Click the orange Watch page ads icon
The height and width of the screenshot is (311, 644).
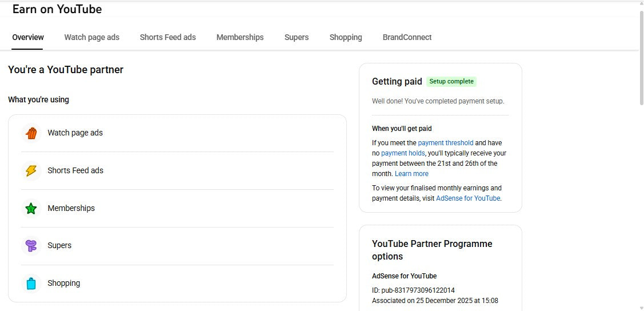point(31,133)
